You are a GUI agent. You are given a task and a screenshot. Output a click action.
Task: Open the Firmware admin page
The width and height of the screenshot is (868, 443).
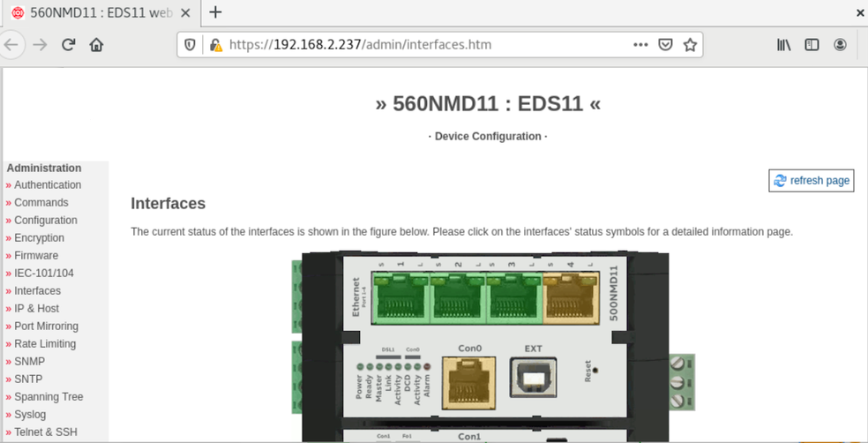click(x=36, y=256)
